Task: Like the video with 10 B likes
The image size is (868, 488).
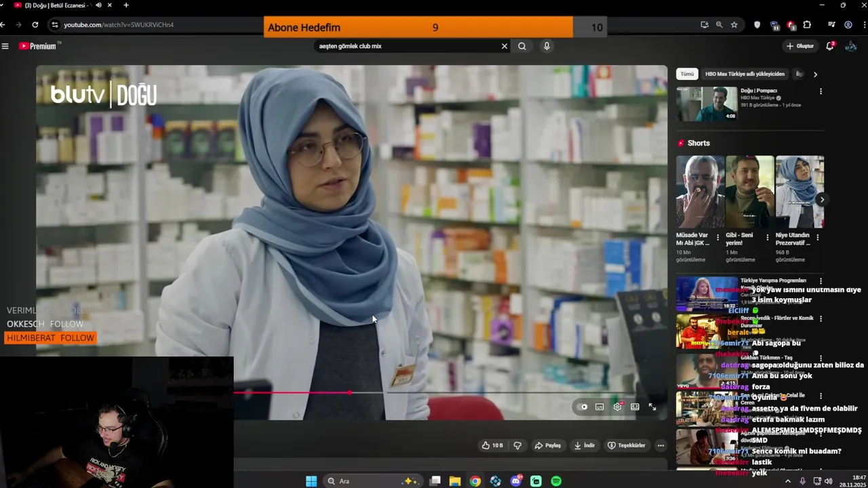Action: point(493,445)
